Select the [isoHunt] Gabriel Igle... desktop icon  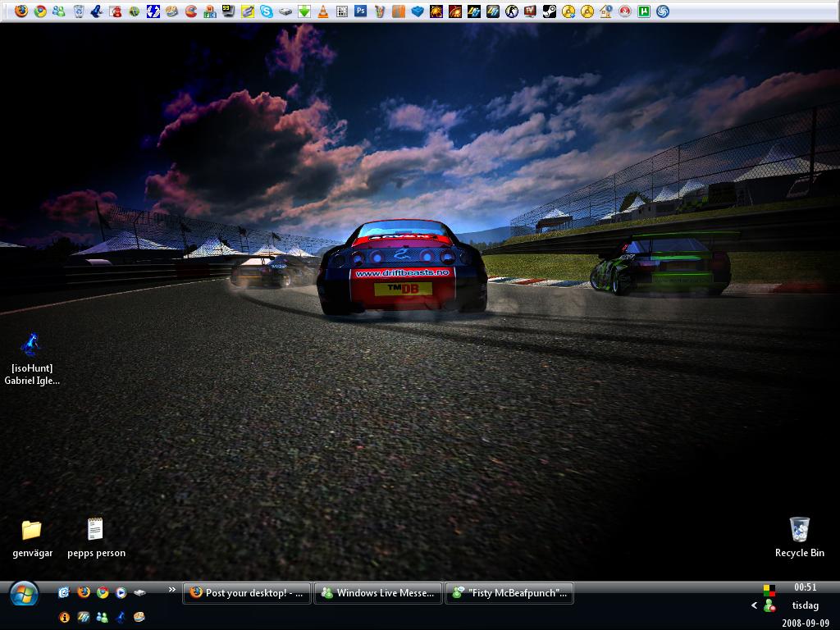tap(32, 359)
